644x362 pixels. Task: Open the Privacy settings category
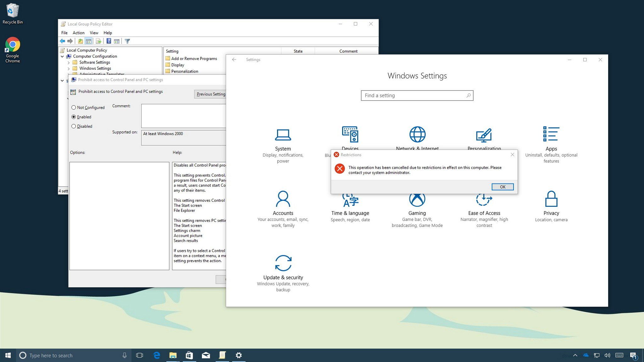(x=551, y=206)
